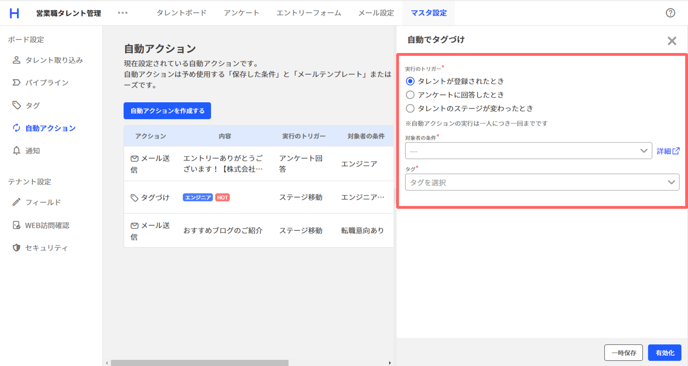Image resolution: width=688 pixels, height=366 pixels.
Task: Click the アンケート回答 trigger cell
Action: point(301,163)
